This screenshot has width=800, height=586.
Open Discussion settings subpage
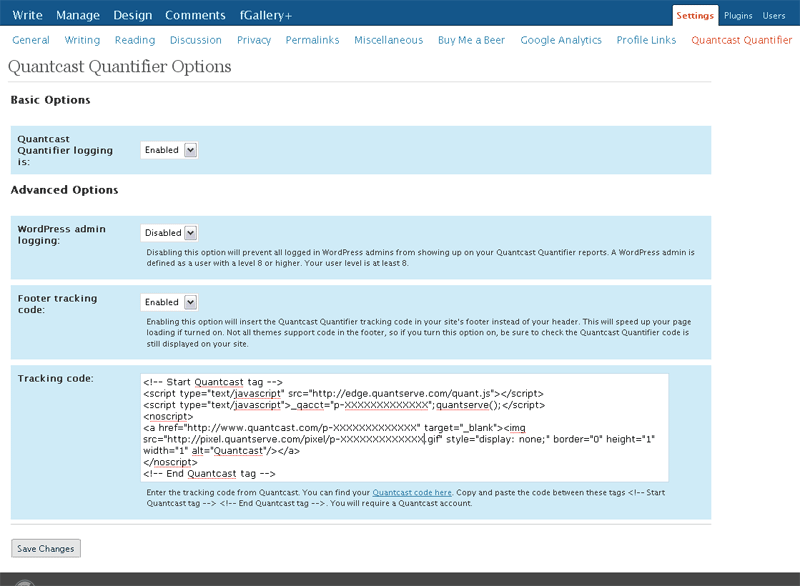coord(195,40)
